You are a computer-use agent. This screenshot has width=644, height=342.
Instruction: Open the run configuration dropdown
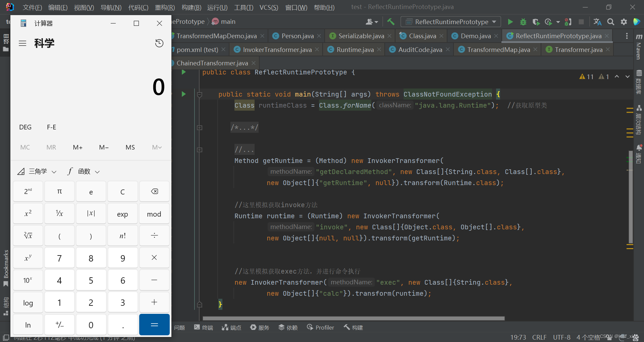pos(451,22)
